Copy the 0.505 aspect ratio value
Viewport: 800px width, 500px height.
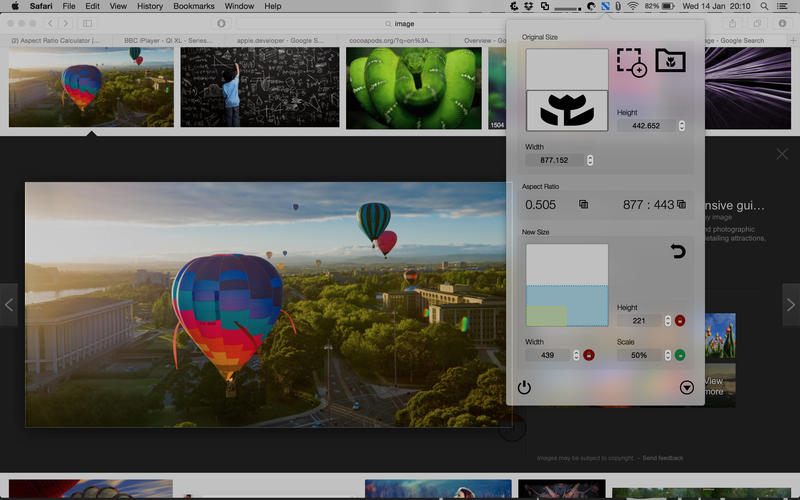pyautogui.click(x=583, y=205)
